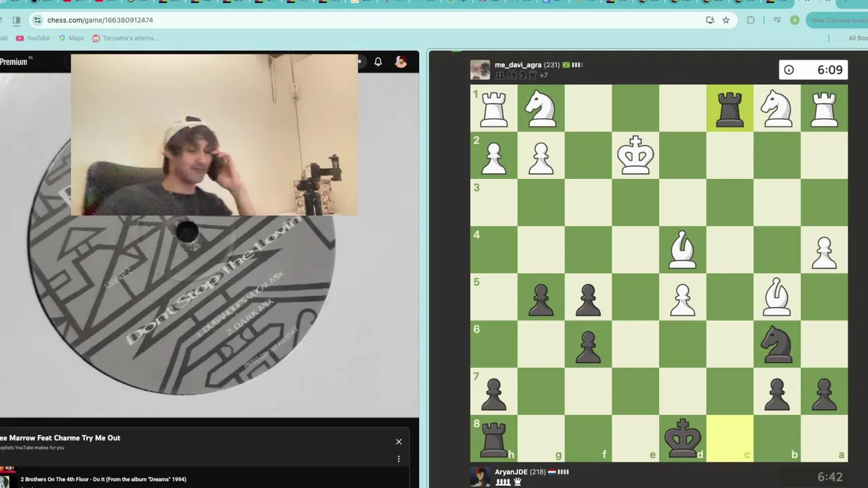Click the YouTube Premium logo

(x=15, y=62)
